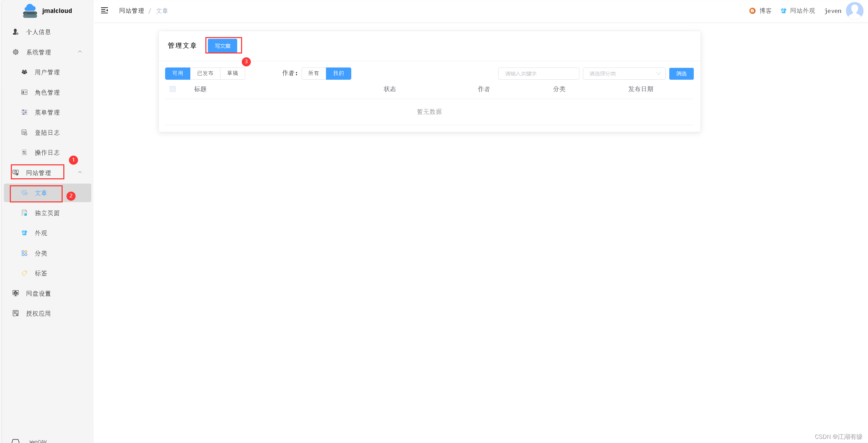This screenshot has height=443, width=868.
Task: Click the 请输入关键字 keyword input field
Action: (x=538, y=74)
